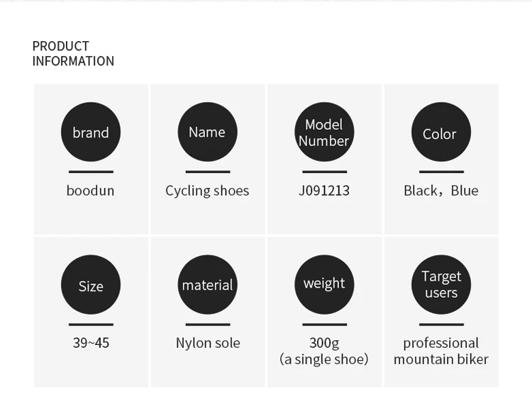Click the black 'brand' circle badge
This screenshot has width=532, height=394.
pos(91,132)
